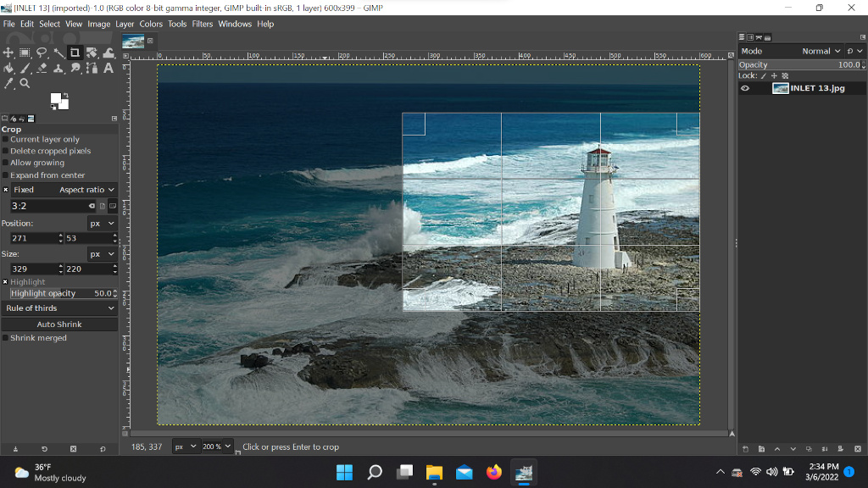Viewport: 868px width, 488px height.
Task: Open the Aspect ratio dropdown
Action: click(86, 190)
